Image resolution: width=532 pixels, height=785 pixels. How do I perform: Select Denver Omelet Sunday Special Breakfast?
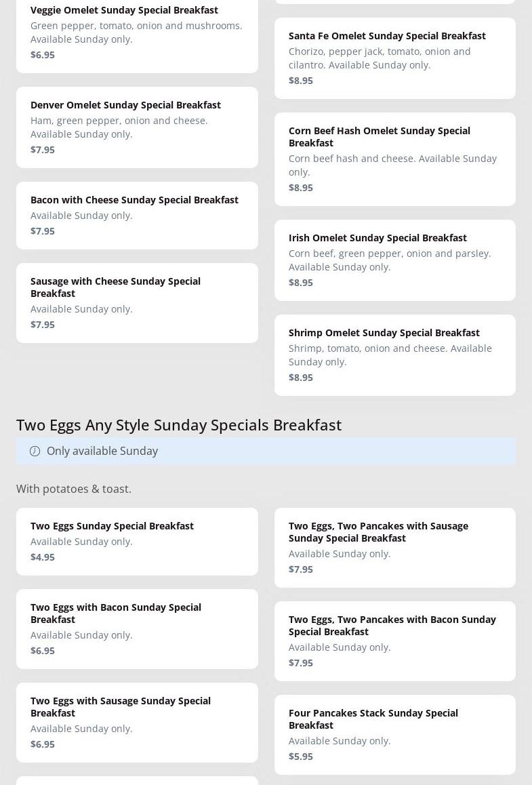point(125,105)
